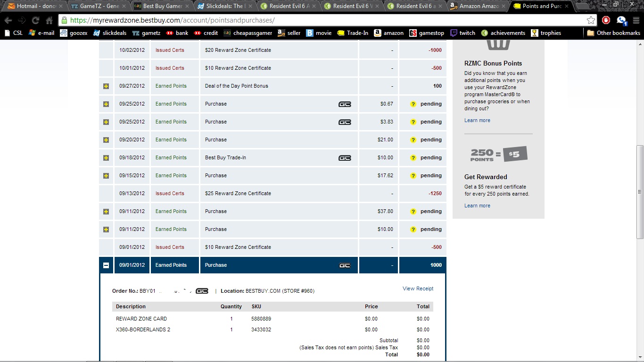Click the $20 Reward Zone Certificate text
Screen dimensions: 644x362
pos(238,50)
